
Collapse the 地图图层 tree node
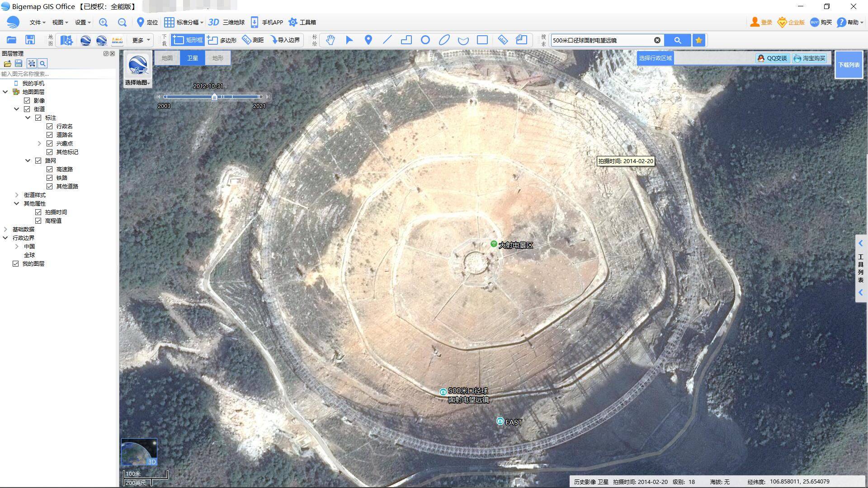pos(5,92)
